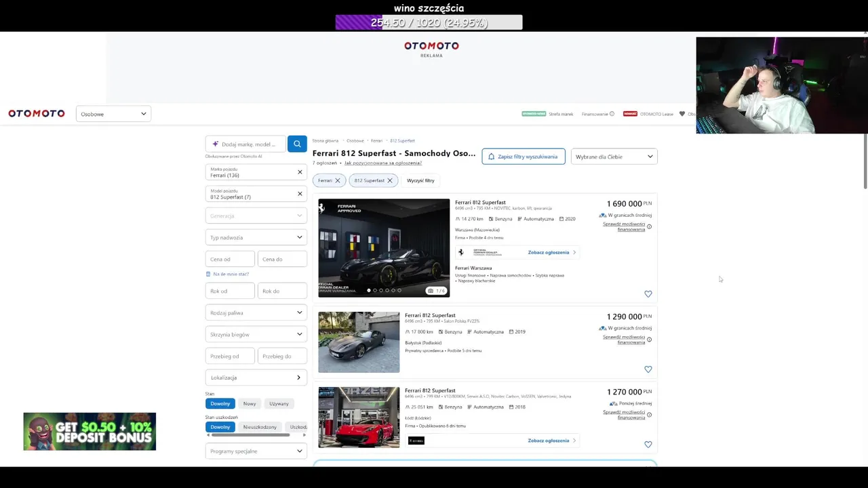Expand the Typ nadwozia dropdown

pos(256,237)
